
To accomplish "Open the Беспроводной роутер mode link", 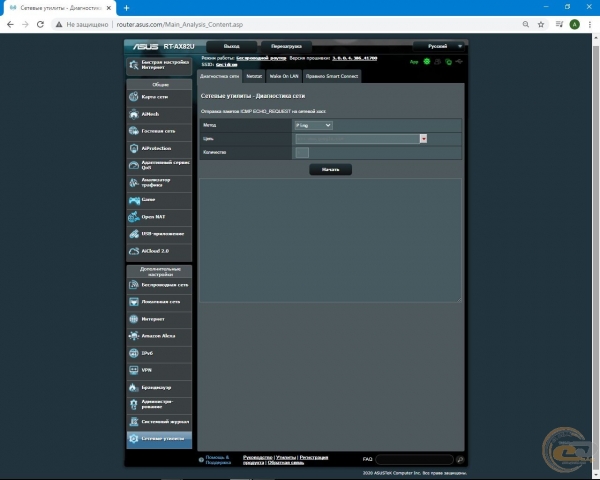I will click(261, 58).
